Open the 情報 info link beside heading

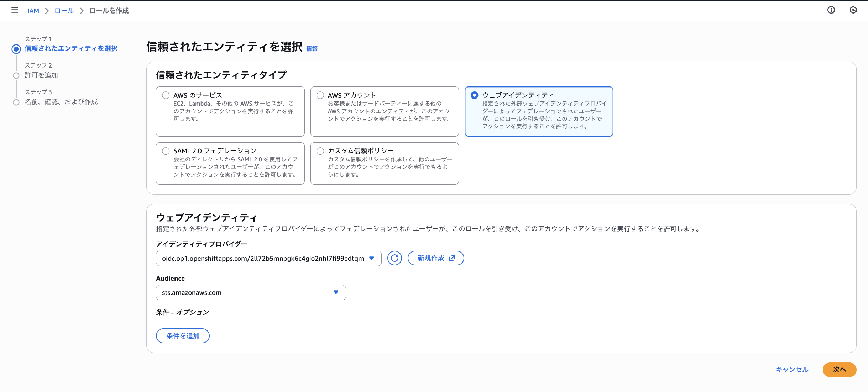tap(312, 49)
